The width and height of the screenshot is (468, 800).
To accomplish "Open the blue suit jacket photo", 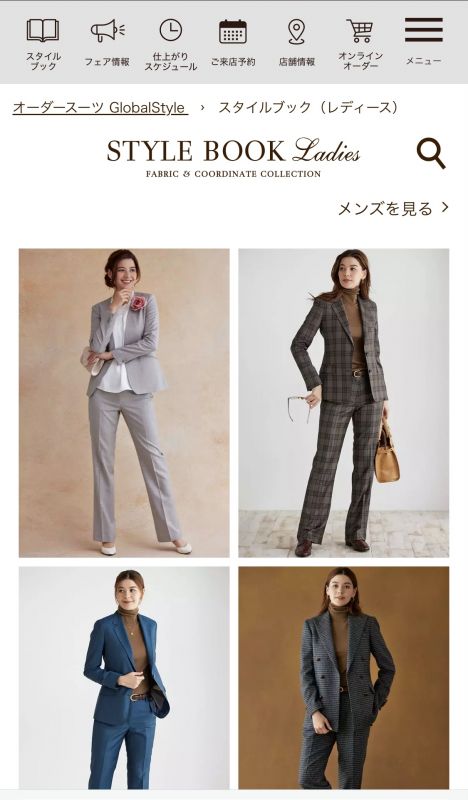I will coord(124,678).
